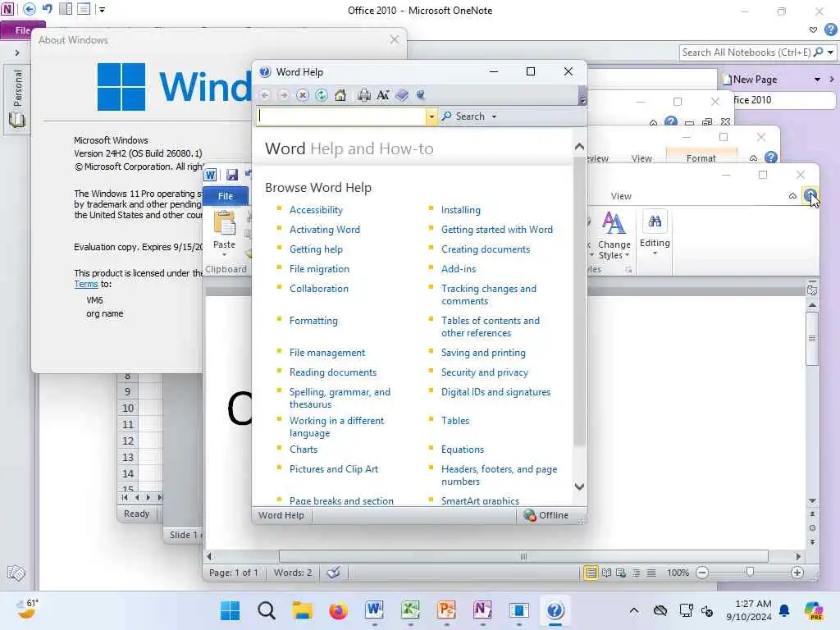Open Styles dialog launcher in Word ribbon
Image resolution: width=840 pixels, height=630 pixels.
click(628, 269)
